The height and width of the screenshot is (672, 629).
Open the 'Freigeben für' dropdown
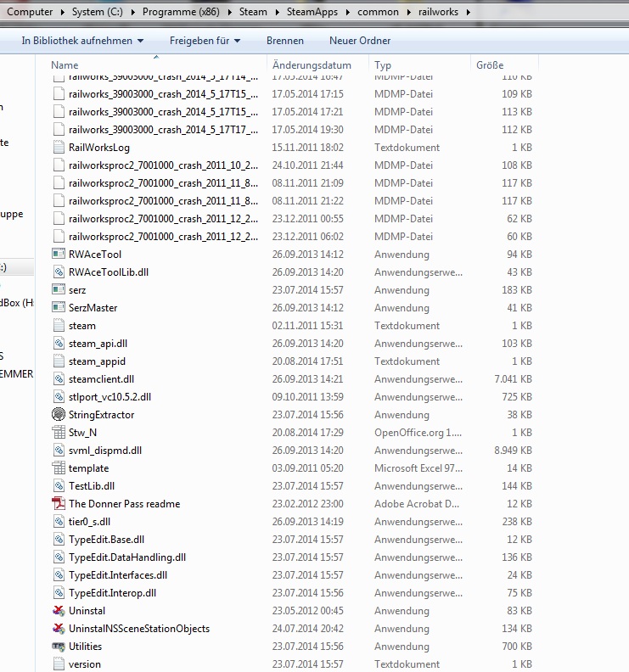[205, 41]
